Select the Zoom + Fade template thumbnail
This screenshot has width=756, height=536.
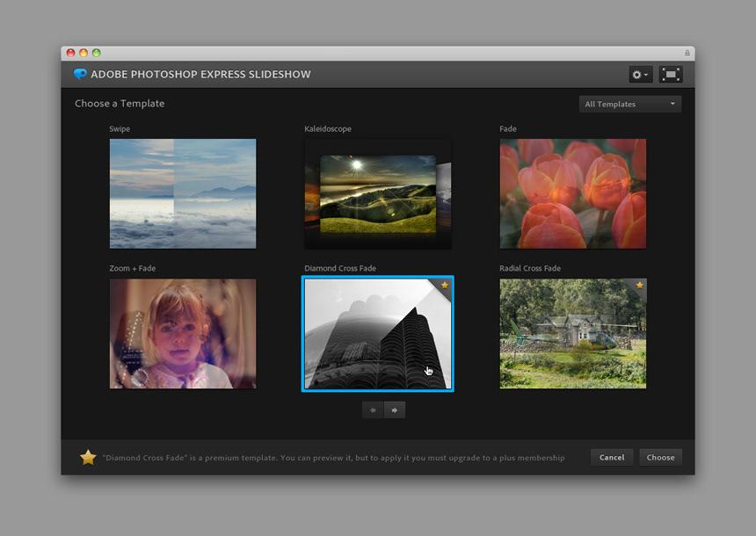183,334
